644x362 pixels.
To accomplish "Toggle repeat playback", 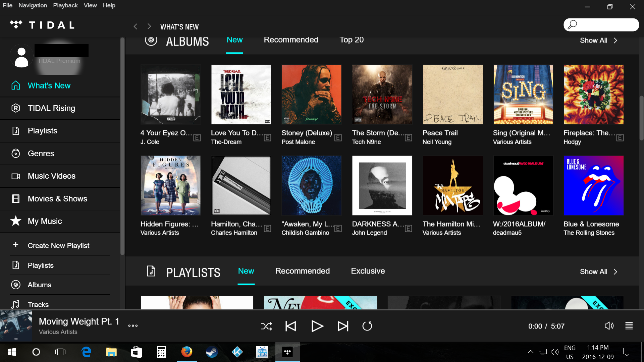I will (x=367, y=326).
